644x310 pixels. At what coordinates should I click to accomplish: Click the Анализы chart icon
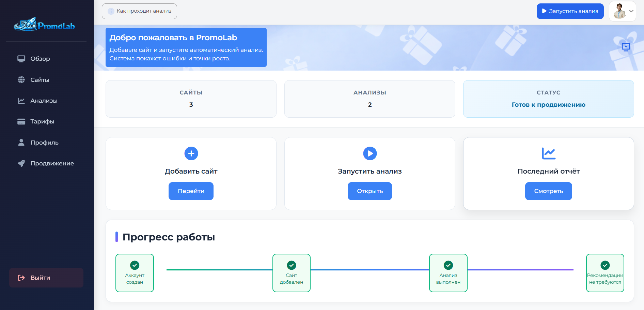21,101
